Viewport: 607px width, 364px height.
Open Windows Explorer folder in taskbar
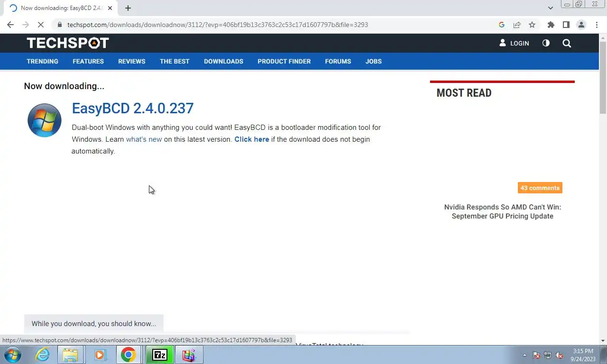[x=71, y=355]
